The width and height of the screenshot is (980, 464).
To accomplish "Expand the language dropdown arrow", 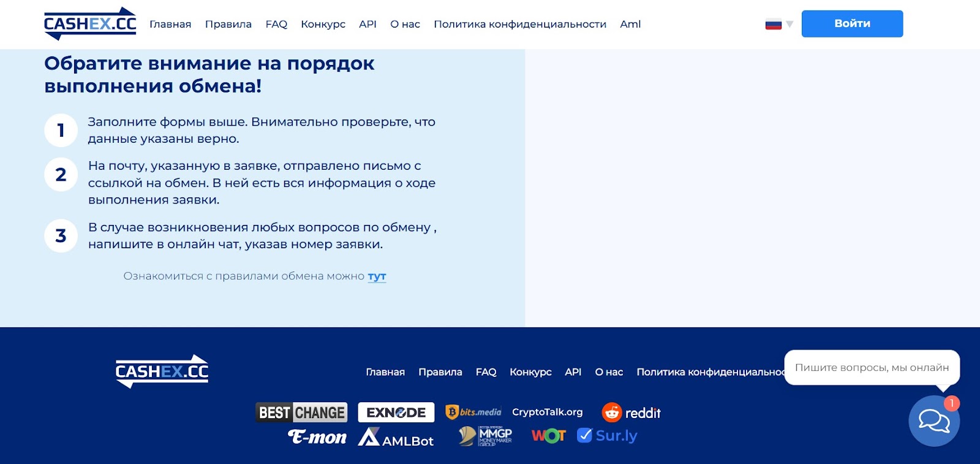I will click(x=790, y=25).
